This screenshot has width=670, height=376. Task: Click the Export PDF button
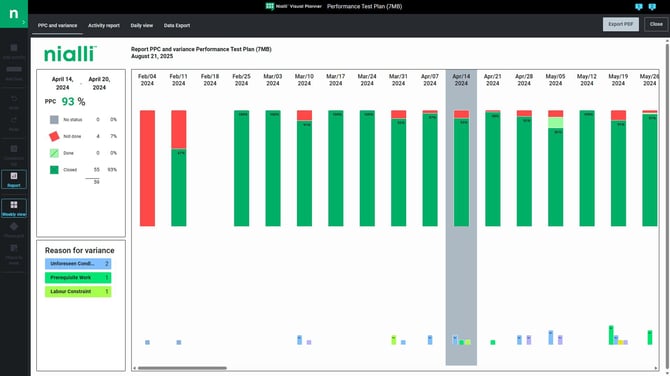click(x=621, y=24)
